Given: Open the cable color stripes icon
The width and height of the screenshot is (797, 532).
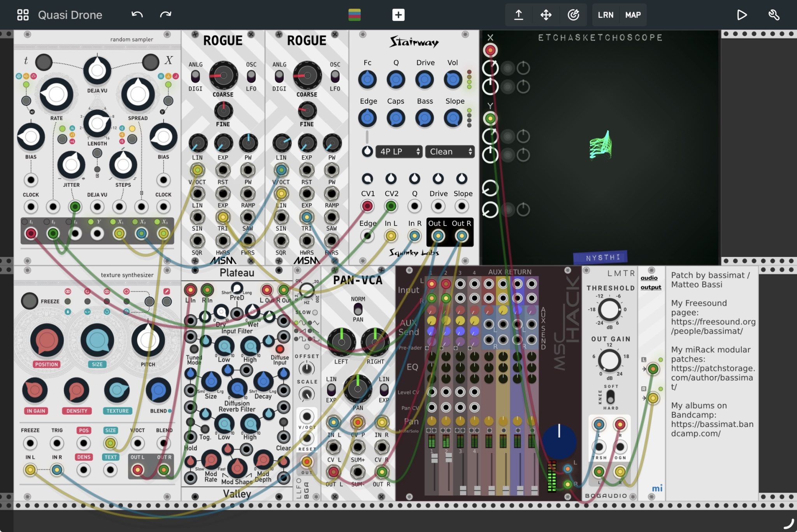Looking at the screenshot, I should [354, 15].
